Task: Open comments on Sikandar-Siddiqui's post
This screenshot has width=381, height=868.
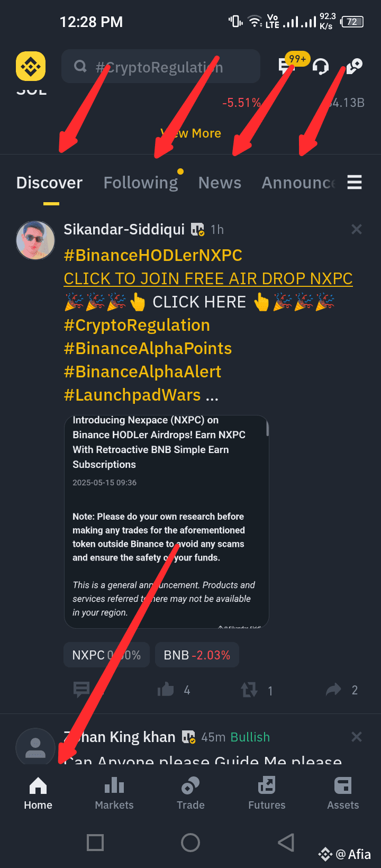Action: click(81, 690)
